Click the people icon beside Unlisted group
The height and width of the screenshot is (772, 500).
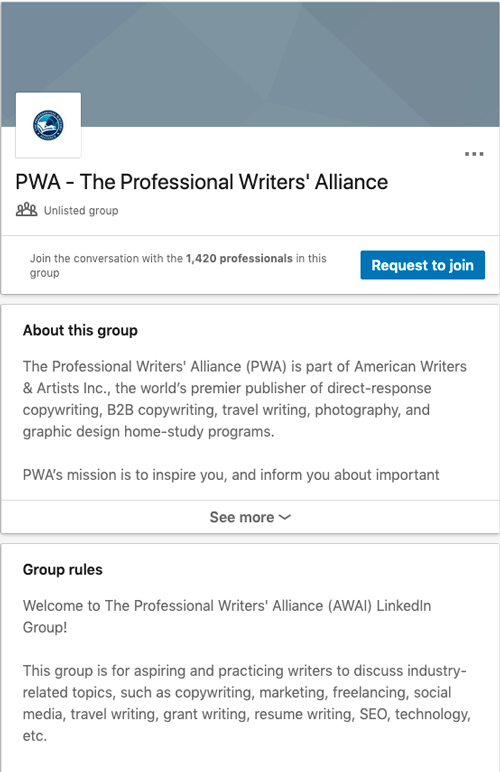click(27, 210)
